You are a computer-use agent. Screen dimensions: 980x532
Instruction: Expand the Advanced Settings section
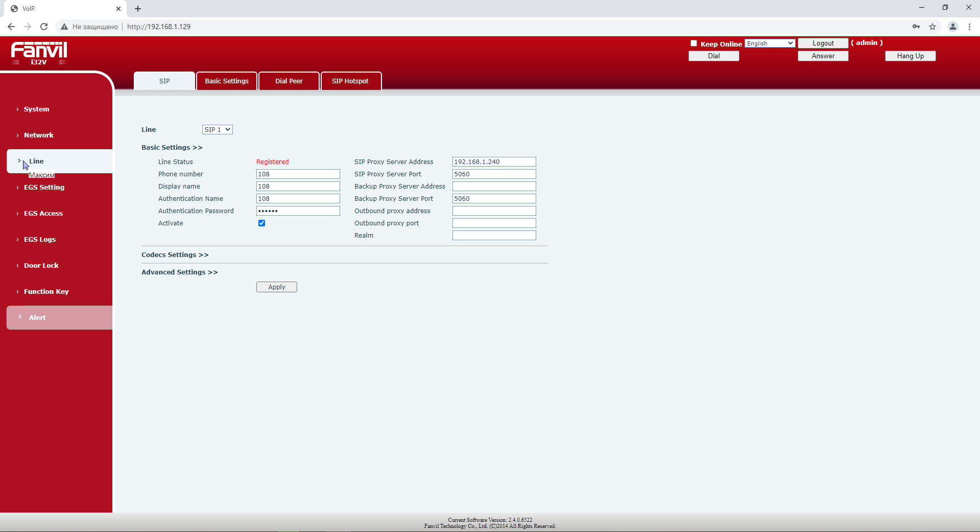[x=179, y=272]
